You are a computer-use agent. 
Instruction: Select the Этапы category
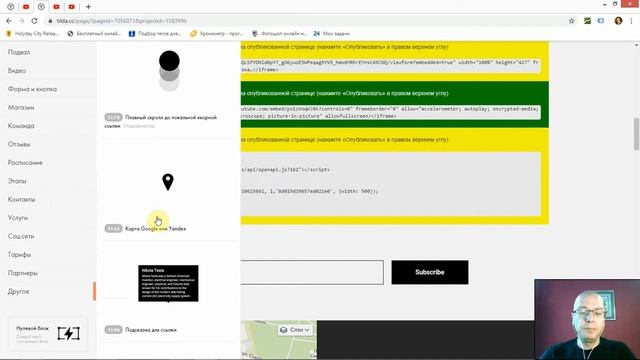click(x=17, y=181)
